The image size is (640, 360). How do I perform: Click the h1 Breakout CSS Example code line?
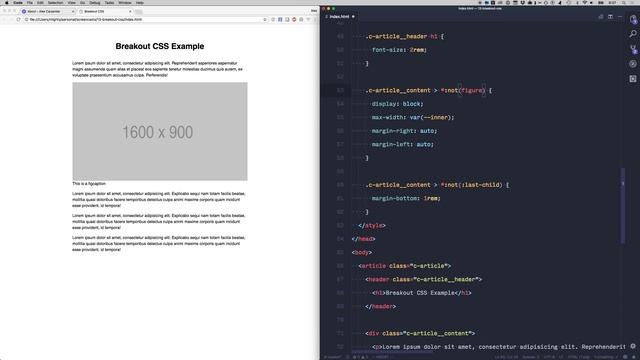tap(422, 293)
